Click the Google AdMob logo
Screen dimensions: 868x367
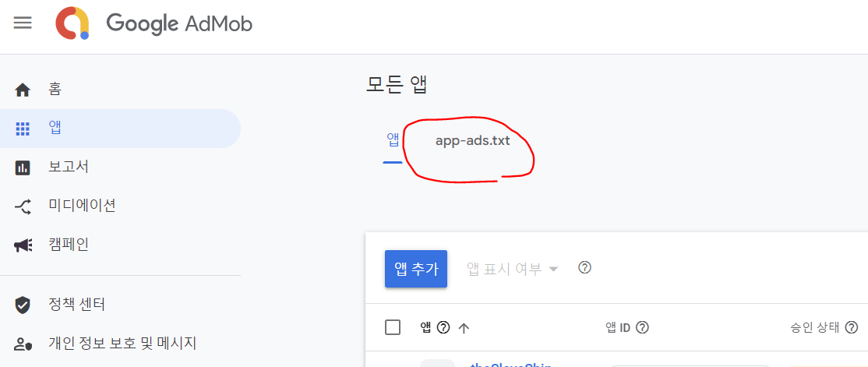[153, 23]
